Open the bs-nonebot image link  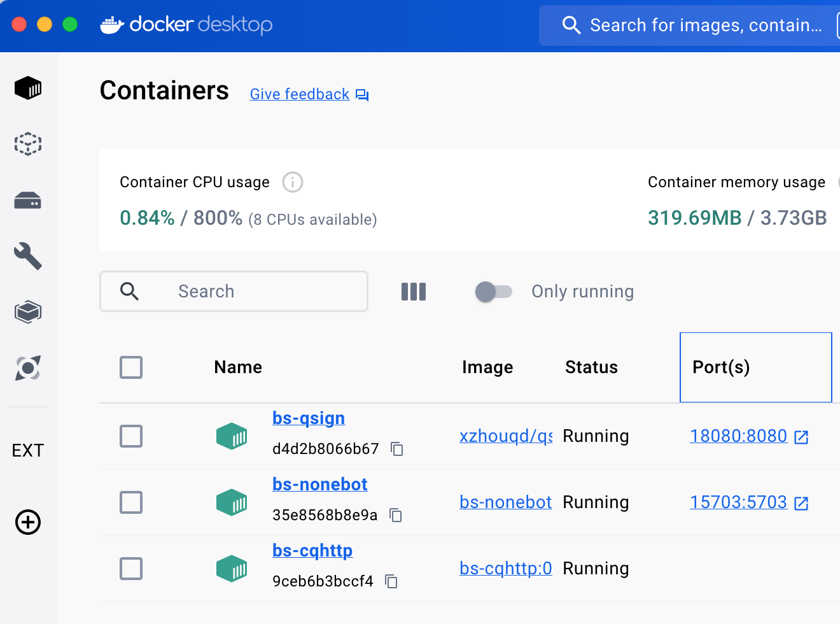[x=506, y=502]
